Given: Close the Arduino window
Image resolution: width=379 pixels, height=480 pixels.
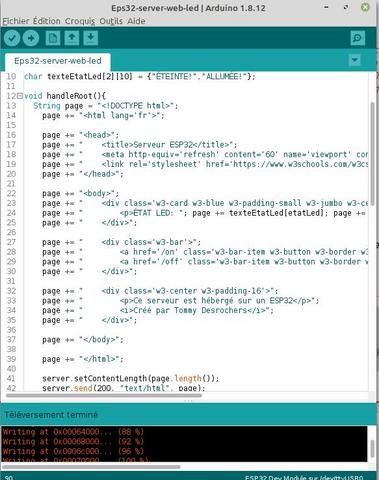Looking at the screenshot, I should click(365, 7).
